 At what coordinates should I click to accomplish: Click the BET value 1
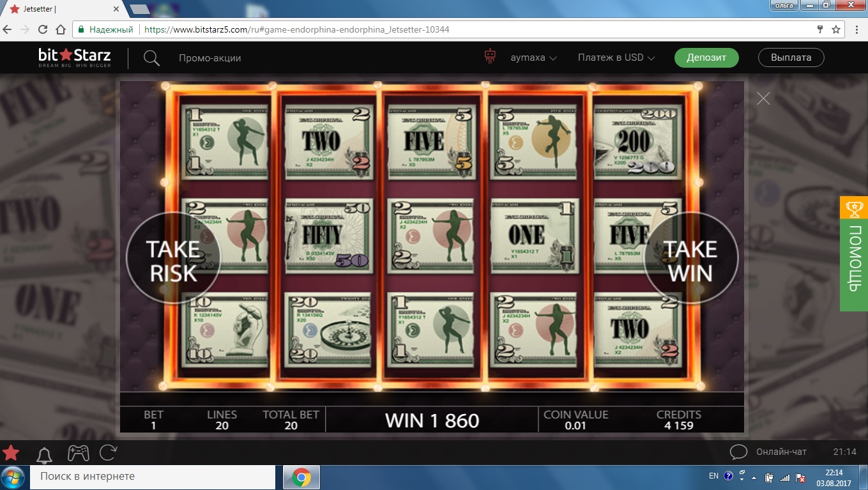coord(153,426)
